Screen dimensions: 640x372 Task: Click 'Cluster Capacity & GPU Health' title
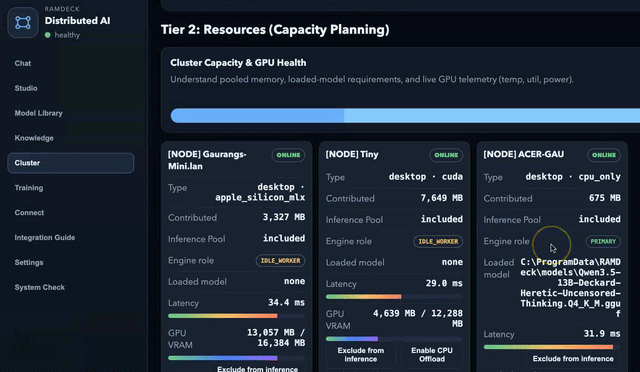click(x=238, y=62)
